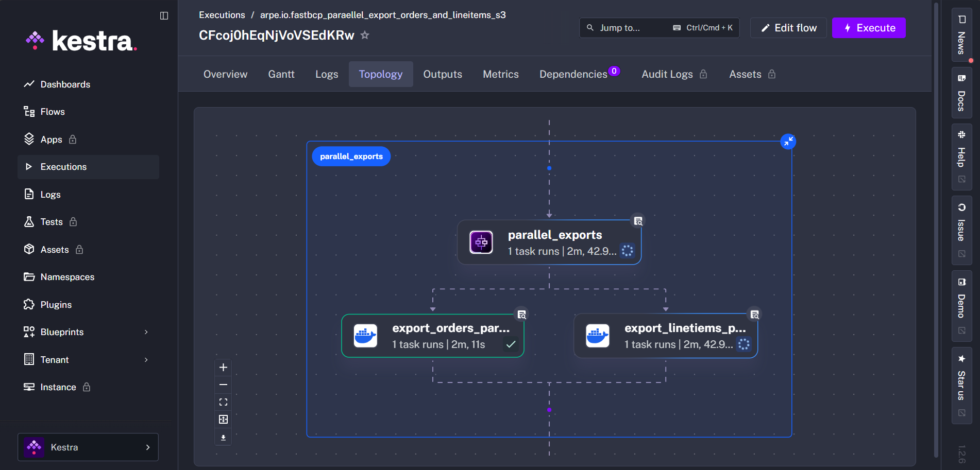Fit the topology graph to the screen
The width and height of the screenshot is (980, 470).
(223, 402)
